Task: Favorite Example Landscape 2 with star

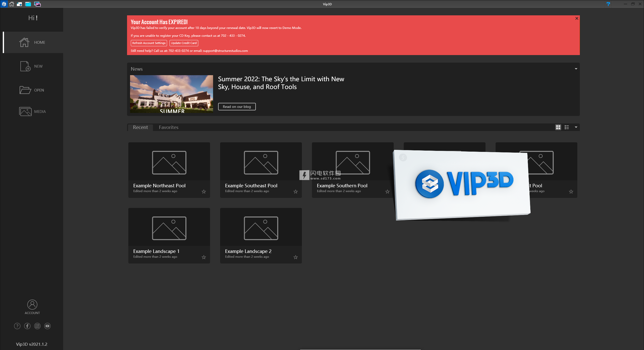Action: tap(296, 257)
